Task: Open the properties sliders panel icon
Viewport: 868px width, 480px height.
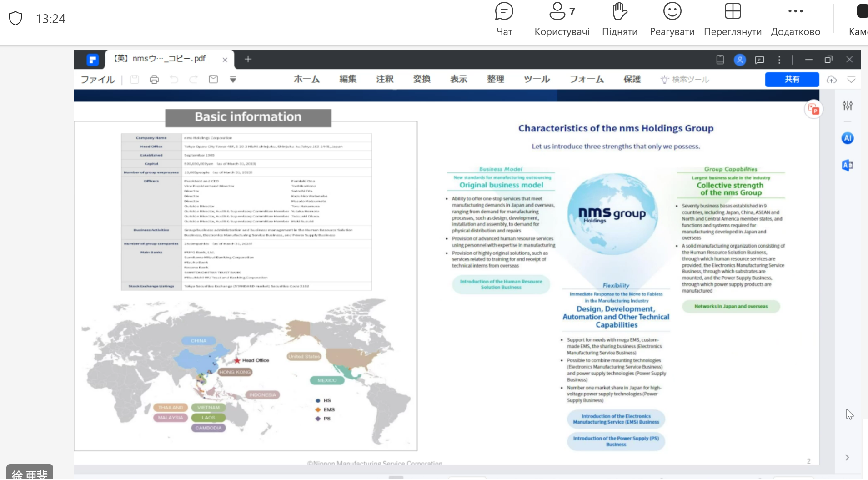Action: [848, 106]
